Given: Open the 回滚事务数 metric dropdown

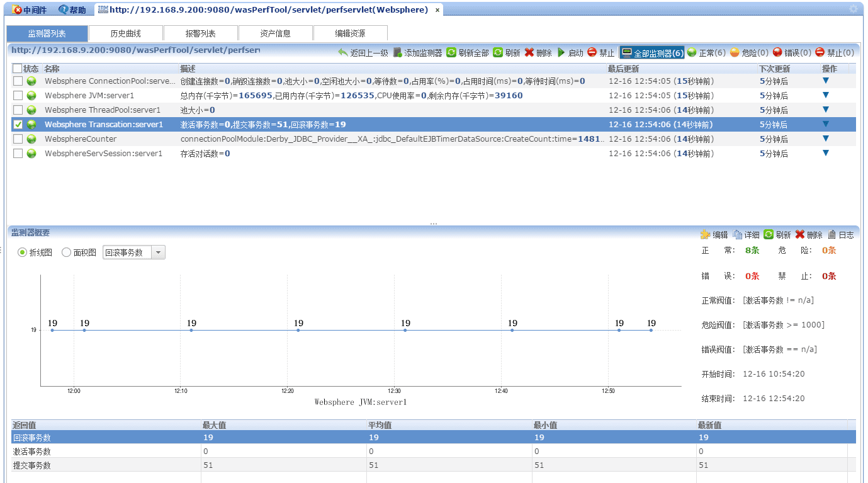Looking at the screenshot, I should click(x=159, y=253).
